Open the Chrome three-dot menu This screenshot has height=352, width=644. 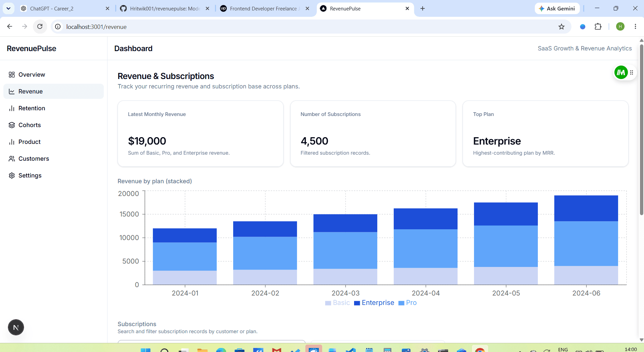tap(635, 27)
